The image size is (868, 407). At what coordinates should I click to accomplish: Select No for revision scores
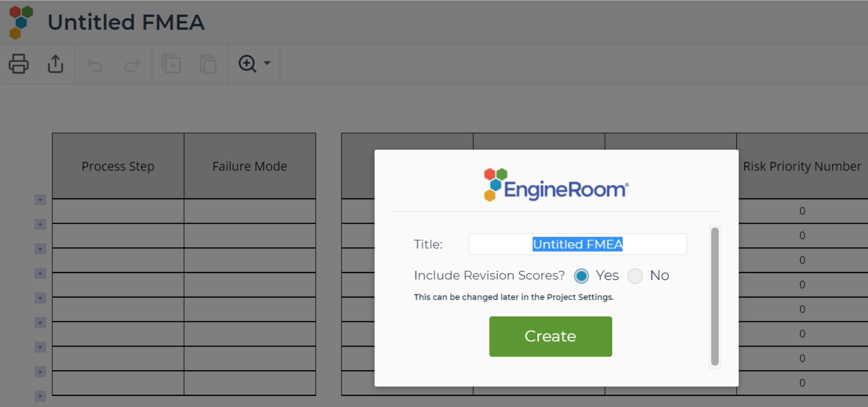pos(635,276)
